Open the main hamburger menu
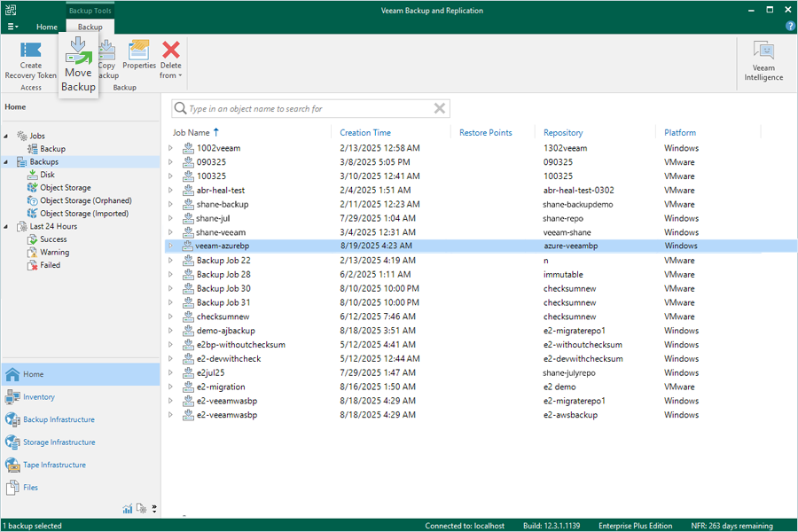Image resolution: width=798 pixels, height=532 pixels. pyautogui.click(x=12, y=27)
